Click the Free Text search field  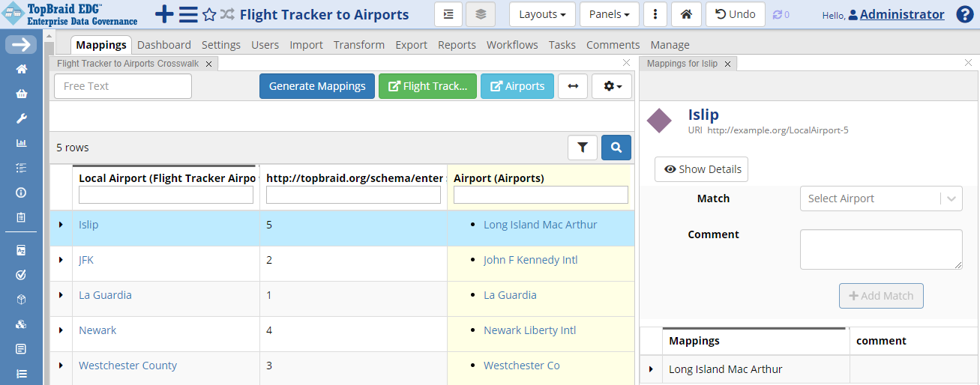123,86
